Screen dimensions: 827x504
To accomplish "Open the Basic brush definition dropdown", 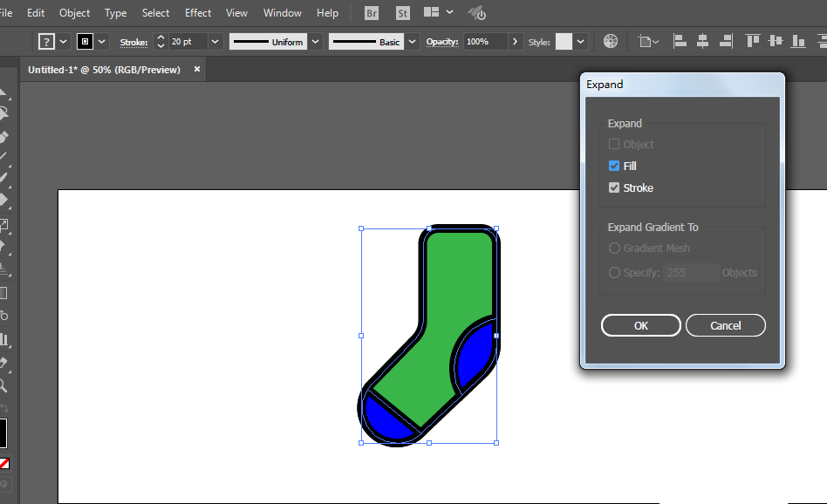I will pyautogui.click(x=412, y=42).
